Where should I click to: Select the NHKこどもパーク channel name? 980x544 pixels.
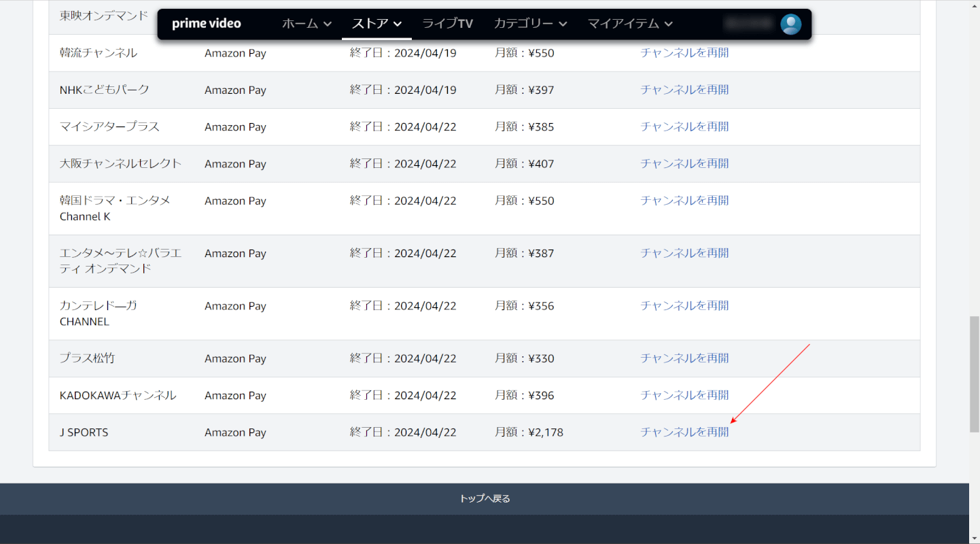point(105,90)
